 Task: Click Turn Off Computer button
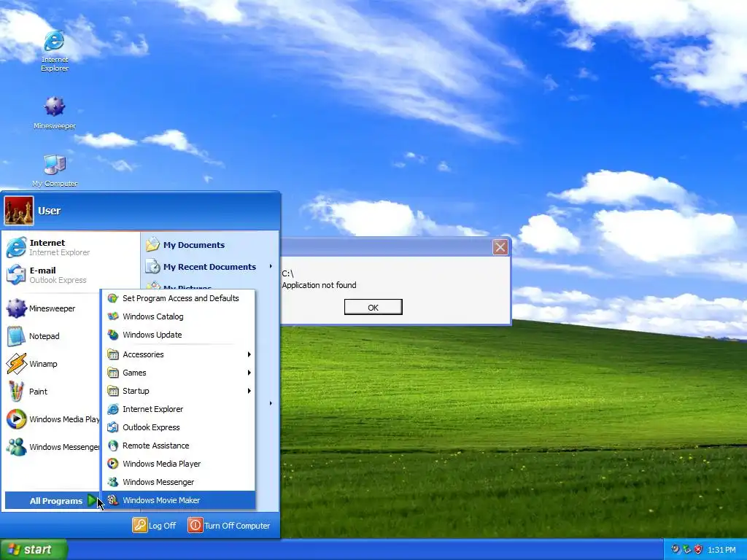tap(229, 525)
